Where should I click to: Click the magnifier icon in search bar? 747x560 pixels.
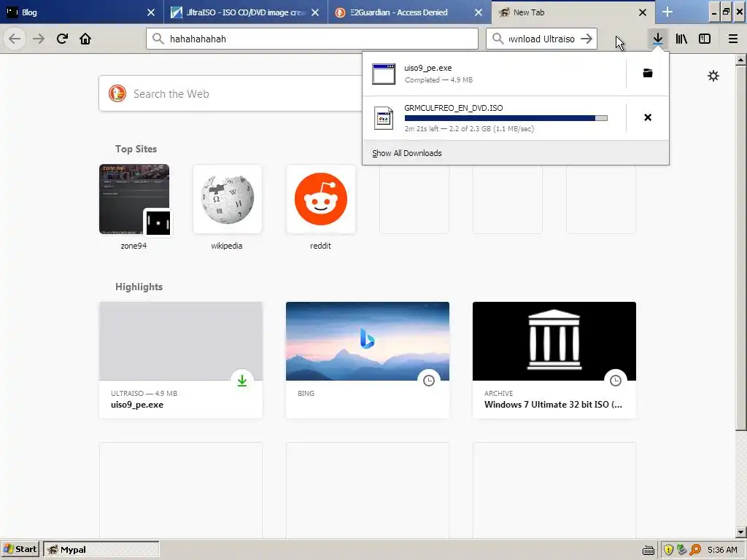click(498, 39)
